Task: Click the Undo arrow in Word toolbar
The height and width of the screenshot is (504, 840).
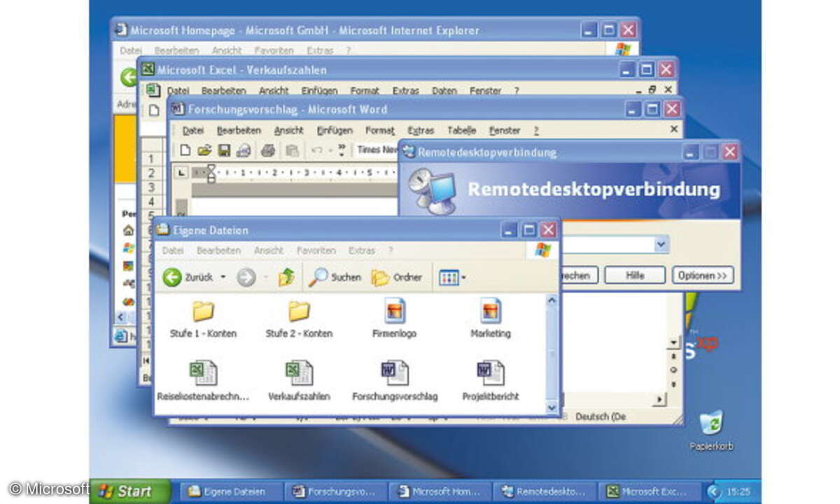Action: click(317, 150)
